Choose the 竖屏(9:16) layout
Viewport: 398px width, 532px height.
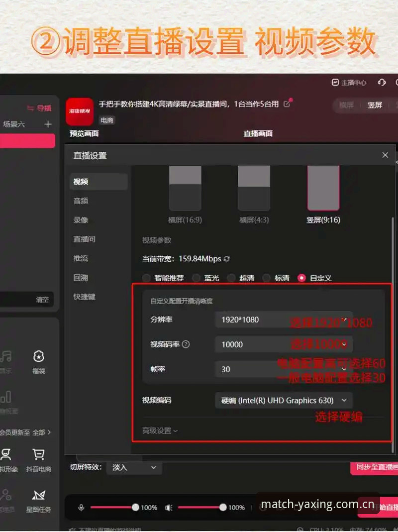click(323, 195)
